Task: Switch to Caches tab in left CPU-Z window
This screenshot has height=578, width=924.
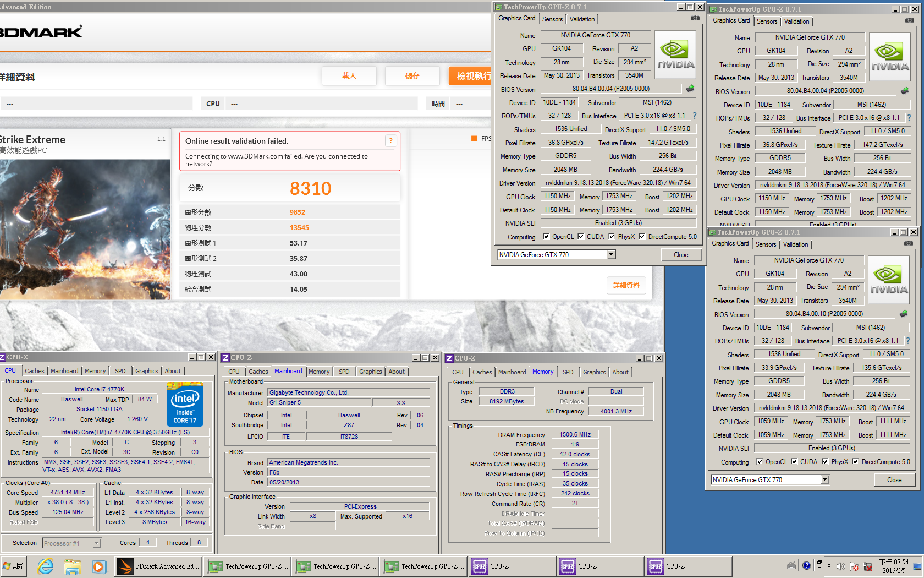Action: point(34,371)
